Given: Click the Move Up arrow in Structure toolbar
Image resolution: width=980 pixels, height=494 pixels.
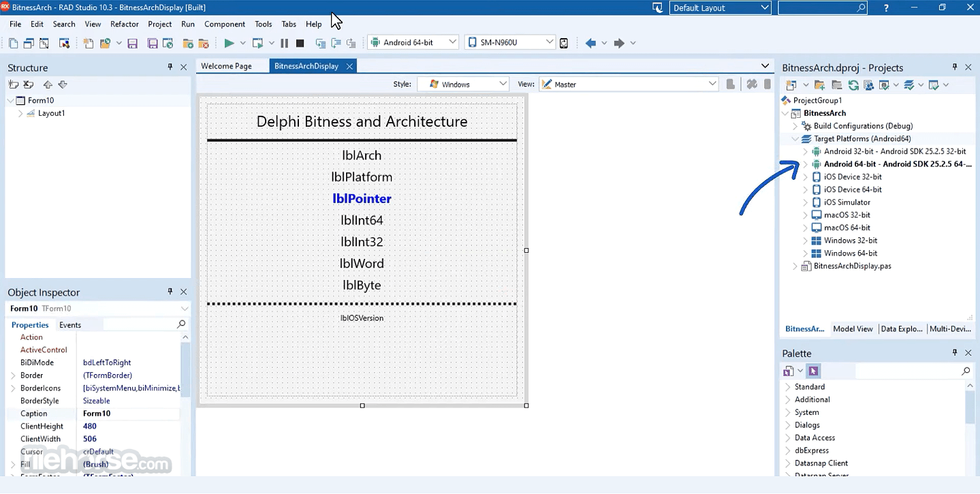Looking at the screenshot, I should click(x=48, y=84).
